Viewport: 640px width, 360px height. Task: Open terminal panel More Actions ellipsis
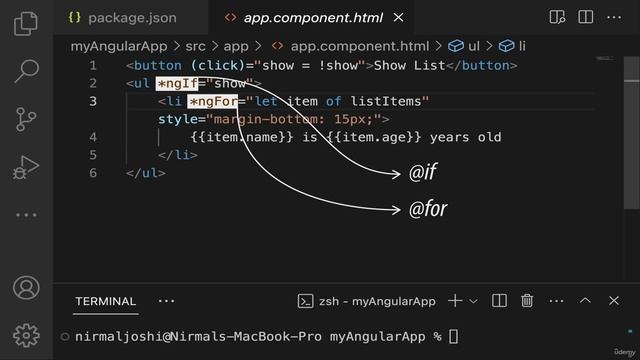[556, 301]
